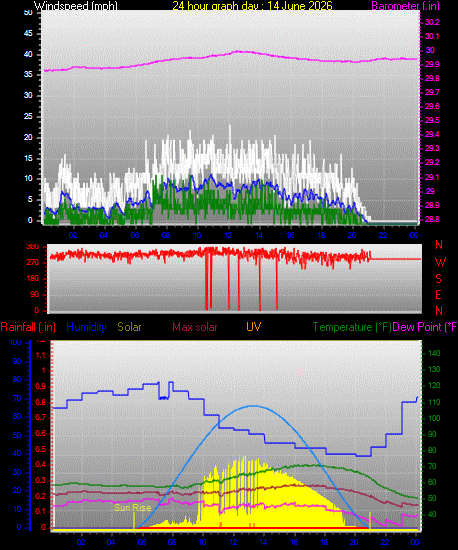Click the temperature axis value '40'
Screen dimensions: 458x550
pyautogui.click(x=432, y=514)
